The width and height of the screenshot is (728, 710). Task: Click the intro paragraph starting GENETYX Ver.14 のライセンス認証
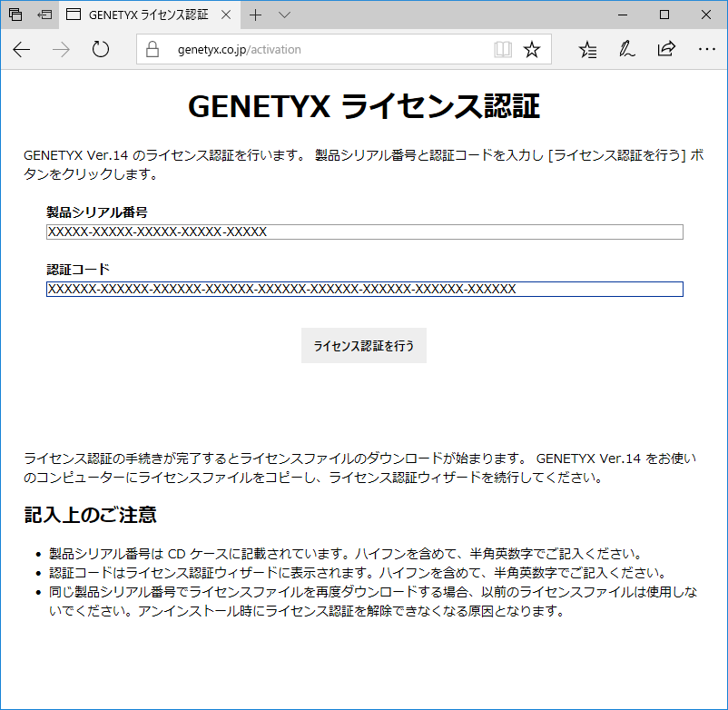click(x=363, y=164)
